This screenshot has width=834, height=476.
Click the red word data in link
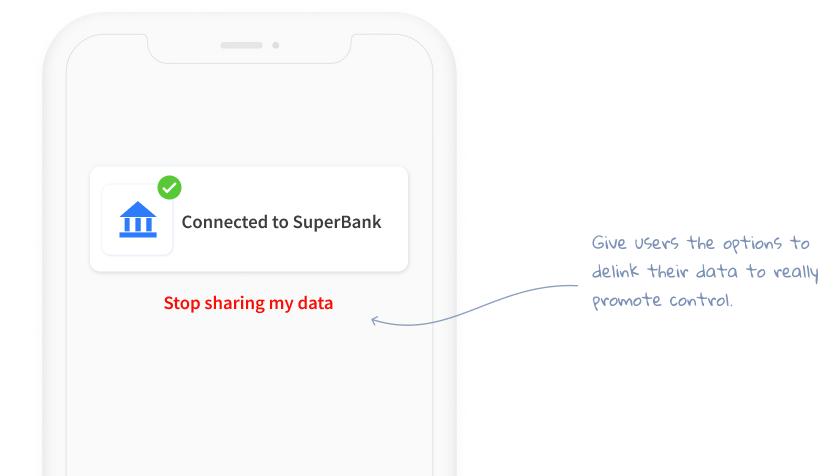click(x=315, y=303)
